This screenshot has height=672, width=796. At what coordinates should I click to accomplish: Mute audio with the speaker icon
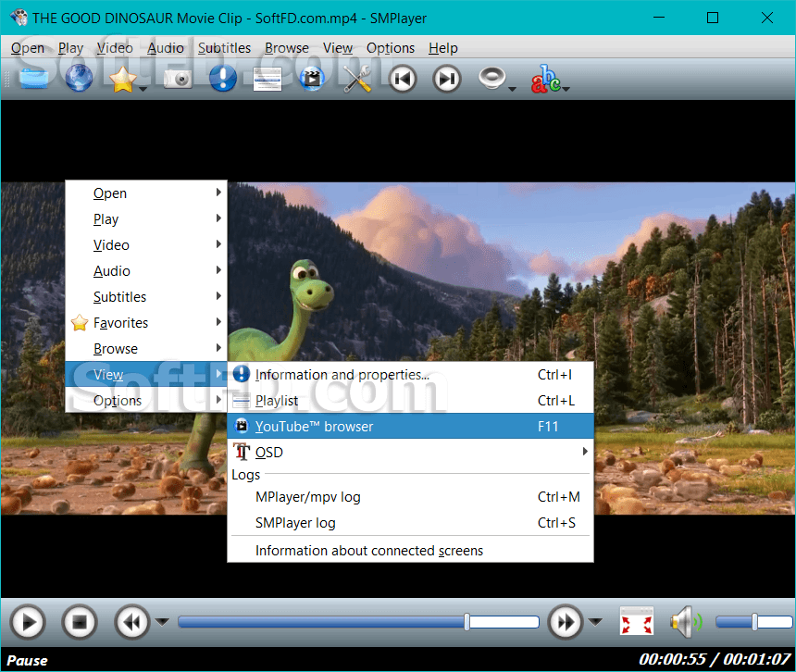pos(685,622)
